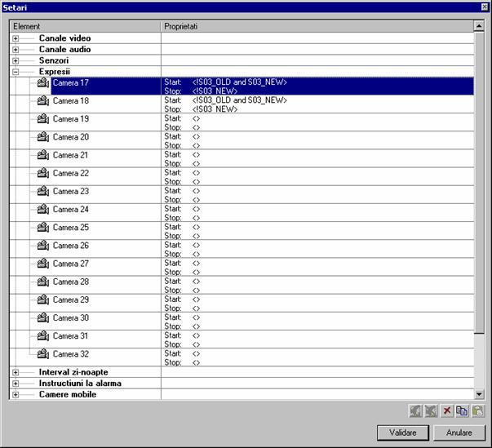The height and width of the screenshot is (448, 492).
Task: Click the red X delete icon
Action: (447, 412)
